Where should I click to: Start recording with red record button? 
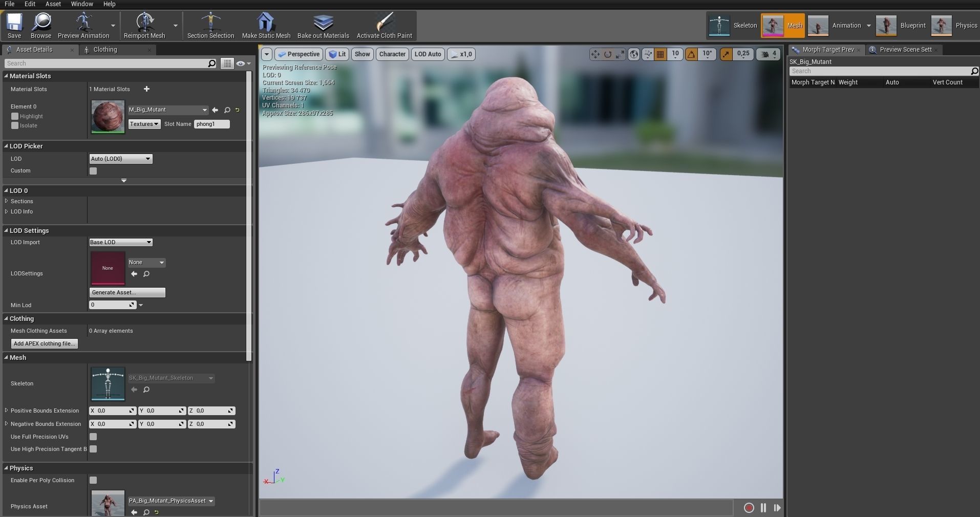[749, 508]
